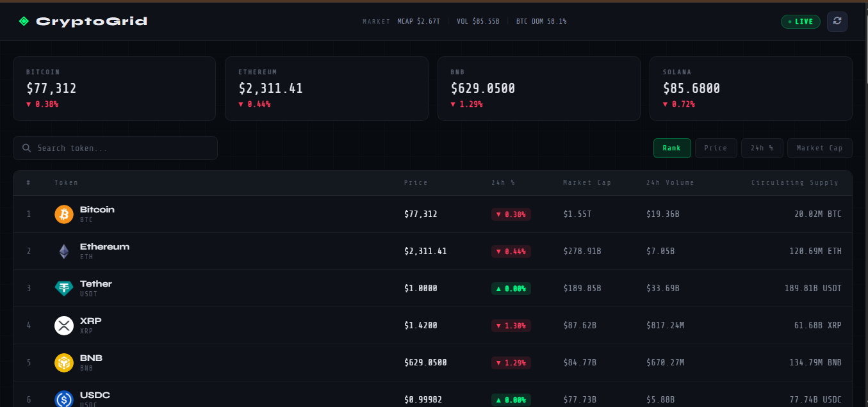Screen dimensions: 868x407
Task: Click Ethereum's 0.44% change badge in table
Action: (x=511, y=251)
